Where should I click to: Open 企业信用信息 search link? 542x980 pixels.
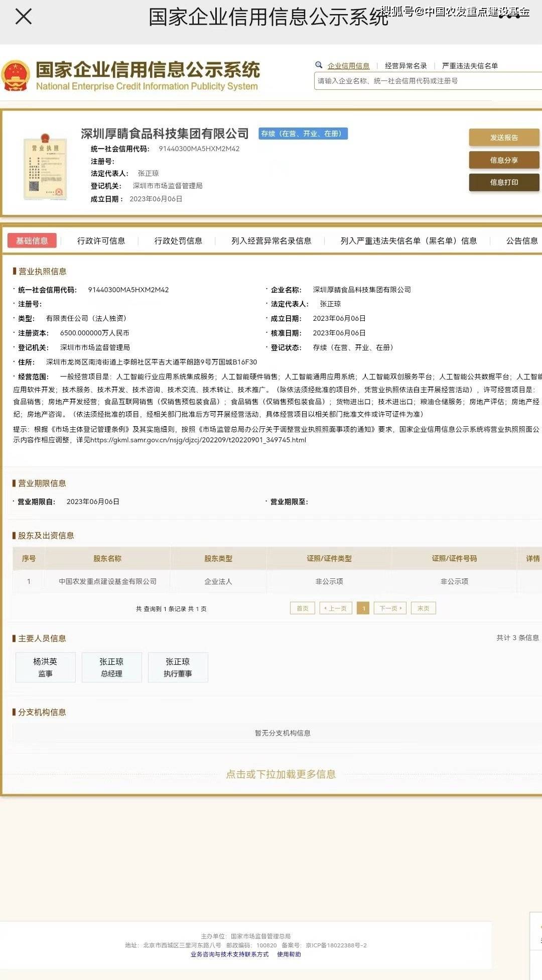click(x=349, y=66)
